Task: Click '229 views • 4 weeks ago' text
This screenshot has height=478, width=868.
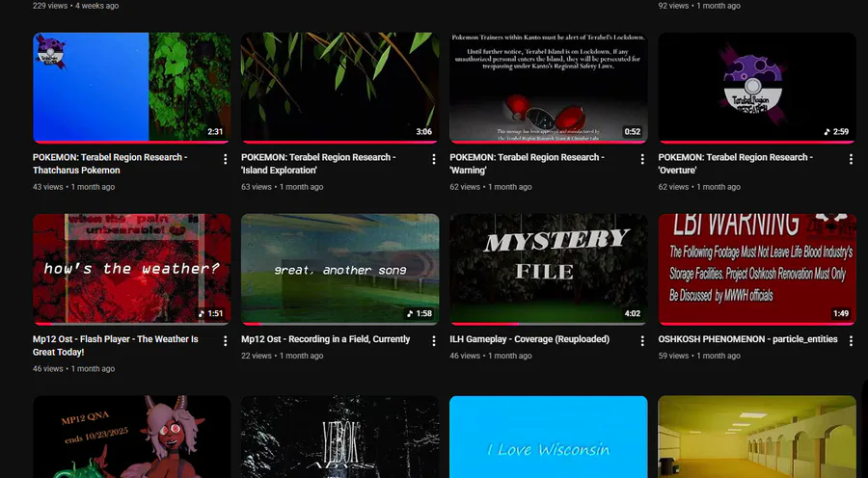Action: pos(75,6)
